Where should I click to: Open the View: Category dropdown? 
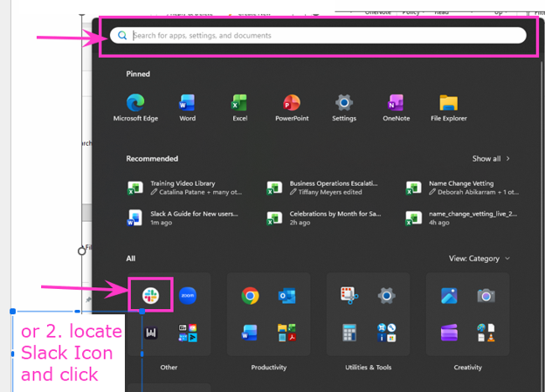click(479, 258)
